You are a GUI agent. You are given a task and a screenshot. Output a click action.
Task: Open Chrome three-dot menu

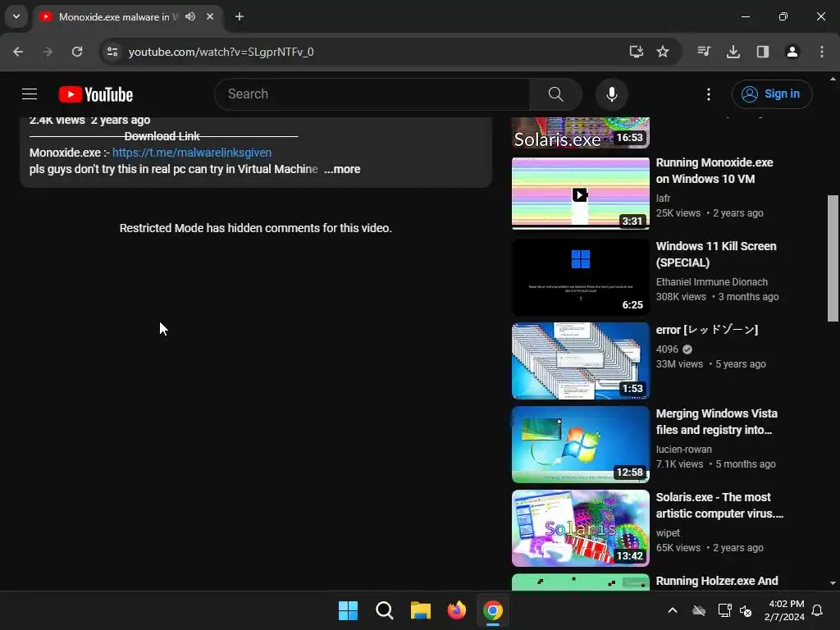point(822,52)
